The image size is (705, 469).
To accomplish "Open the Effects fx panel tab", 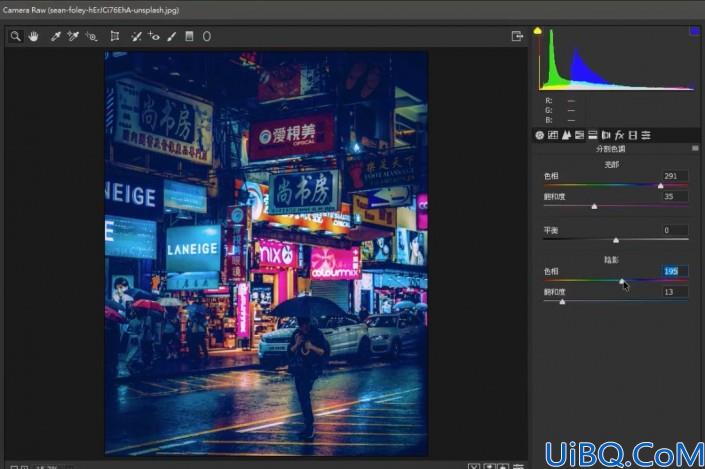I will point(619,135).
